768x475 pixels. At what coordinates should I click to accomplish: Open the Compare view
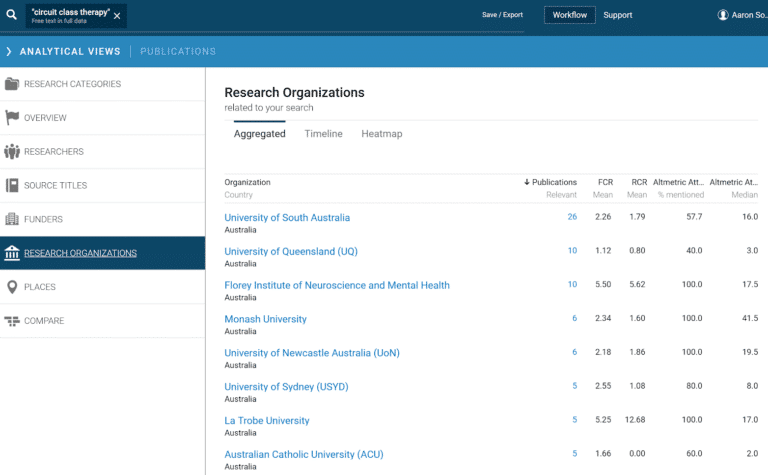pyautogui.click(x=102, y=321)
